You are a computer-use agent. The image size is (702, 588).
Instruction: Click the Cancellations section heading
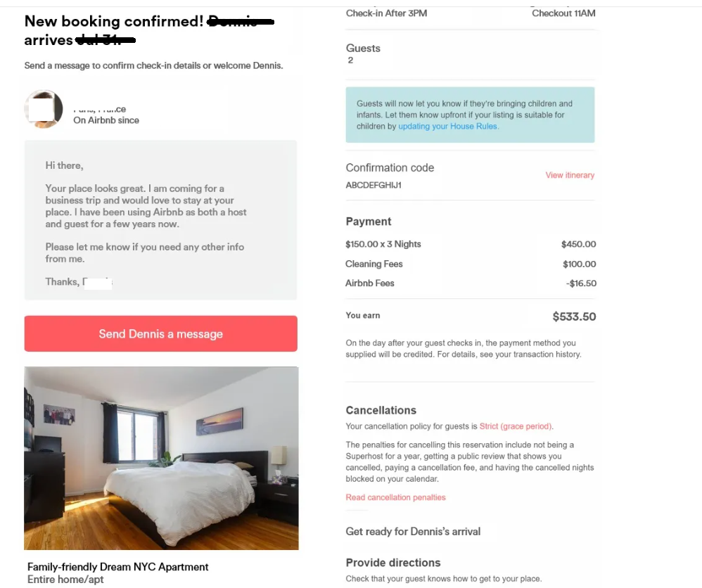click(x=381, y=410)
